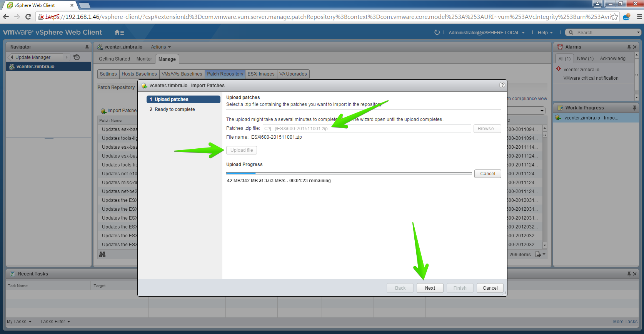Cancel the Import Patches wizard from the footer

coord(490,288)
